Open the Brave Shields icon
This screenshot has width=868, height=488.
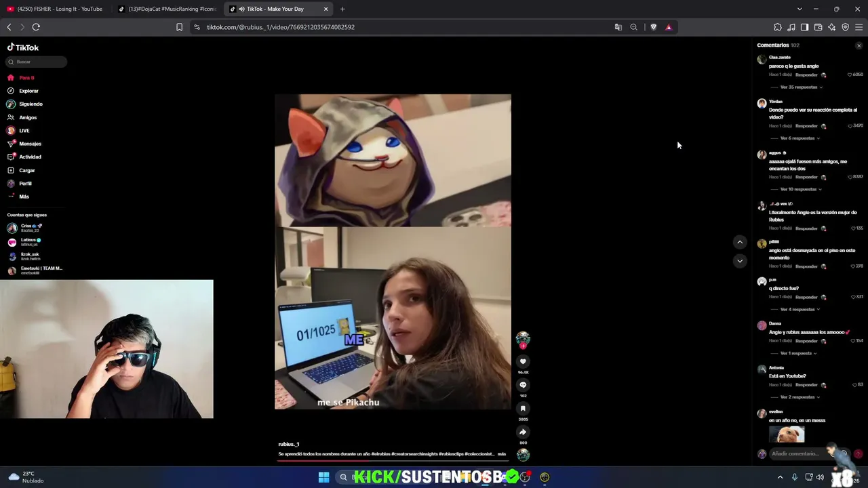[x=653, y=27]
